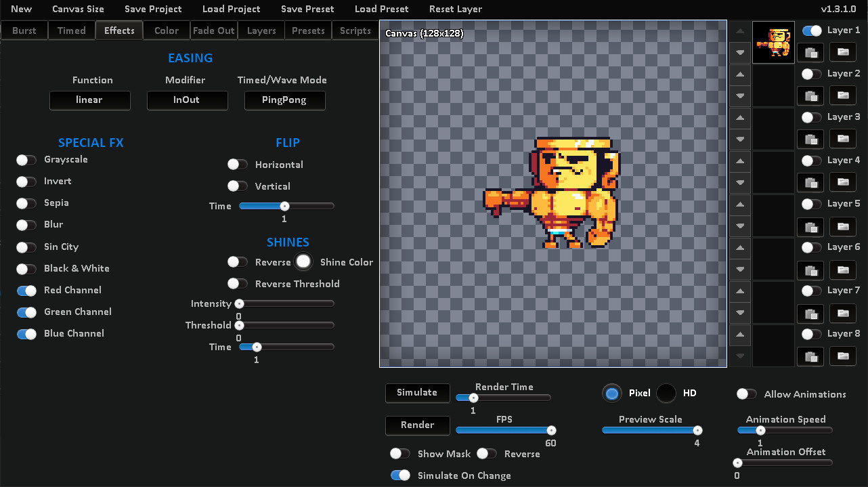Click the Render button
This screenshot has width=868, height=487.
[x=417, y=425]
